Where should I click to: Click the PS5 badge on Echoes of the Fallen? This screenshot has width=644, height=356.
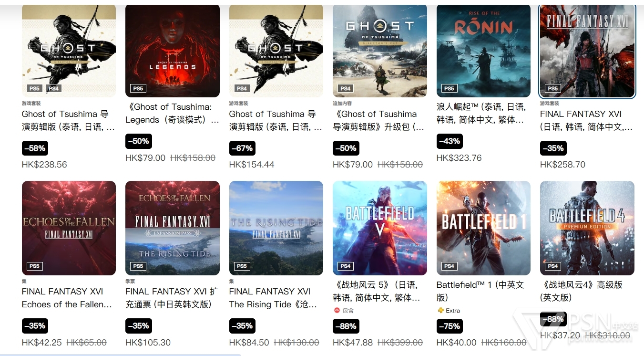click(x=34, y=266)
